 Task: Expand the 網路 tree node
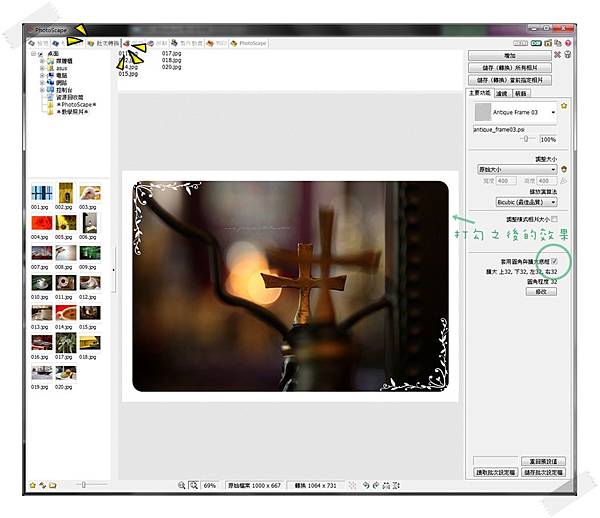(42, 83)
